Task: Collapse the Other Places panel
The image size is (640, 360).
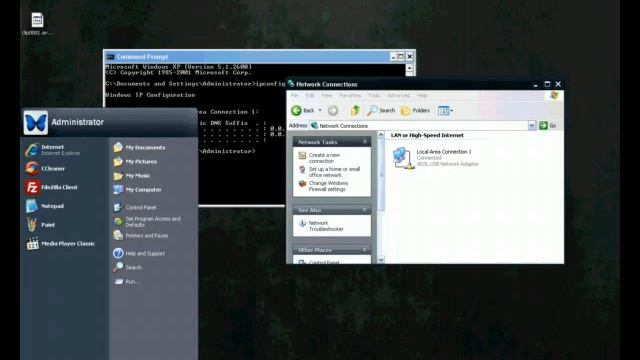Action: tap(365, 249)
